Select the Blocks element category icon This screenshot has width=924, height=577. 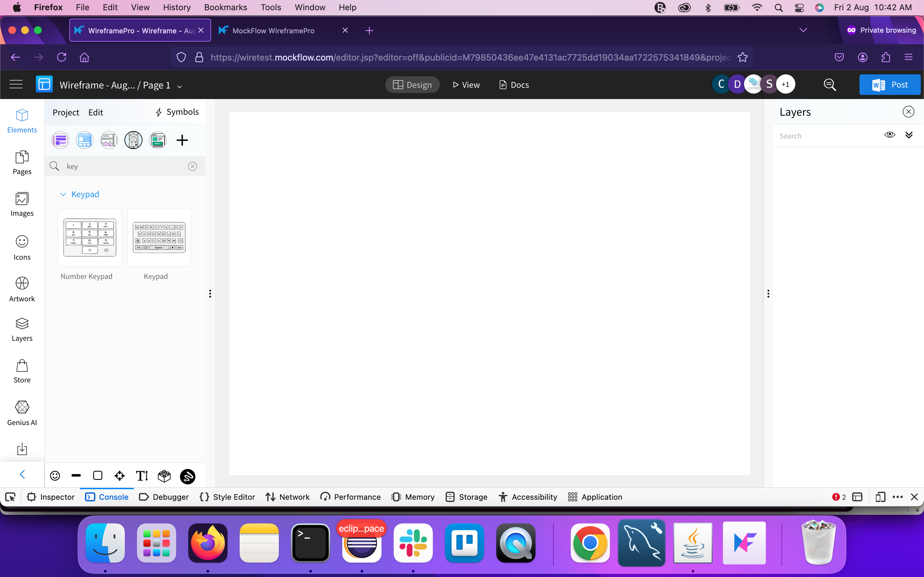158,140
